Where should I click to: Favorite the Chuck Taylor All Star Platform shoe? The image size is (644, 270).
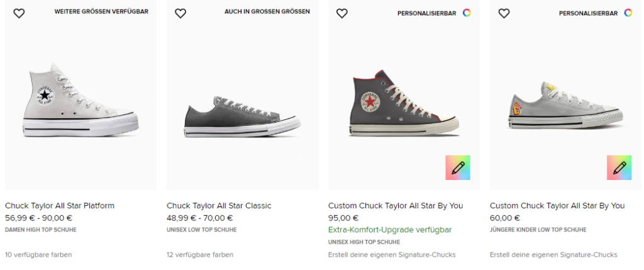pos(19,13)
